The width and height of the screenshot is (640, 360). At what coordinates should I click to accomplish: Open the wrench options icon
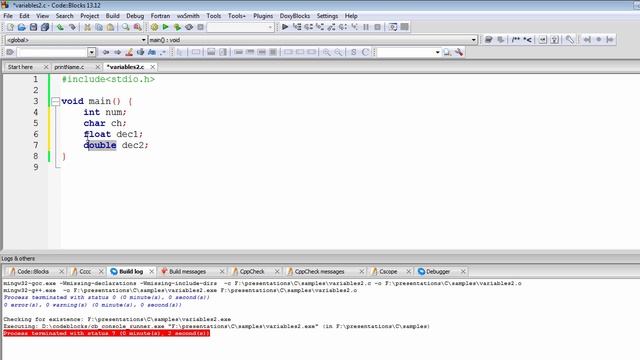click(459, 52)
